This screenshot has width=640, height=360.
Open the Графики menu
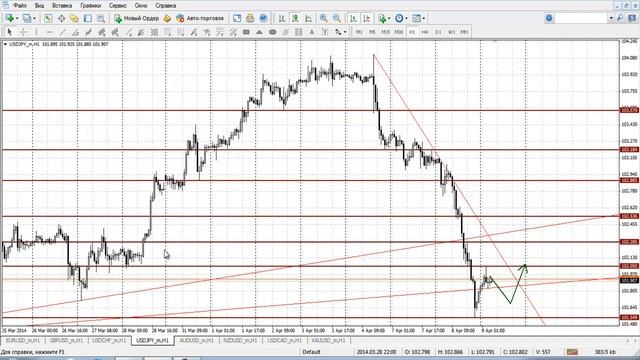pyautogui.click(x=91, y=6)
